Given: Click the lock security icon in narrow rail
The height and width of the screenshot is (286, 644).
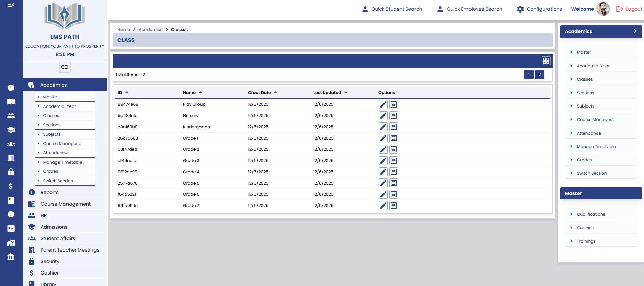Looking at the screenshot, I should (11, 172).
